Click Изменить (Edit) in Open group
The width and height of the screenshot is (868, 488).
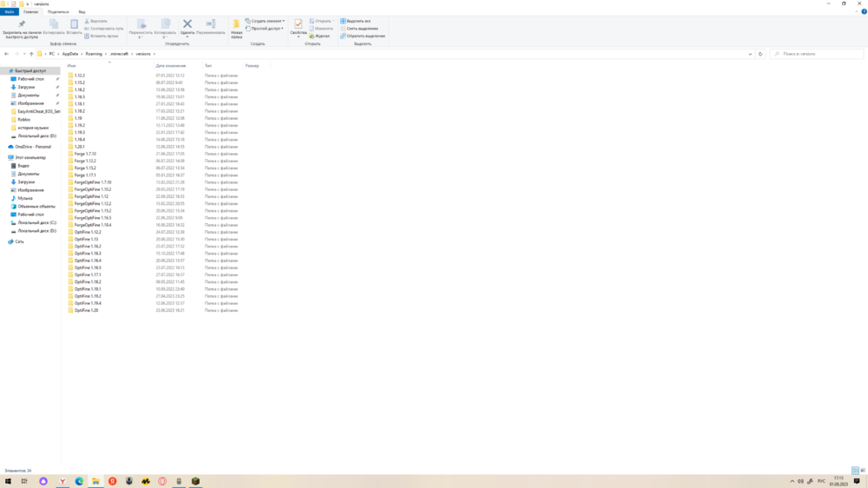pyautogui.click(x=321, y=29)
